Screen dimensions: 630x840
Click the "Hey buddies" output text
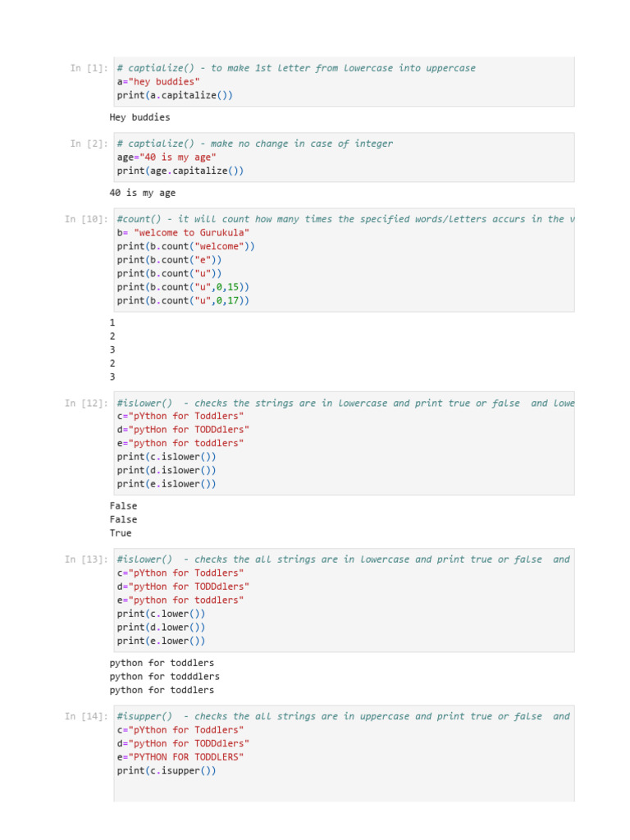139,117
